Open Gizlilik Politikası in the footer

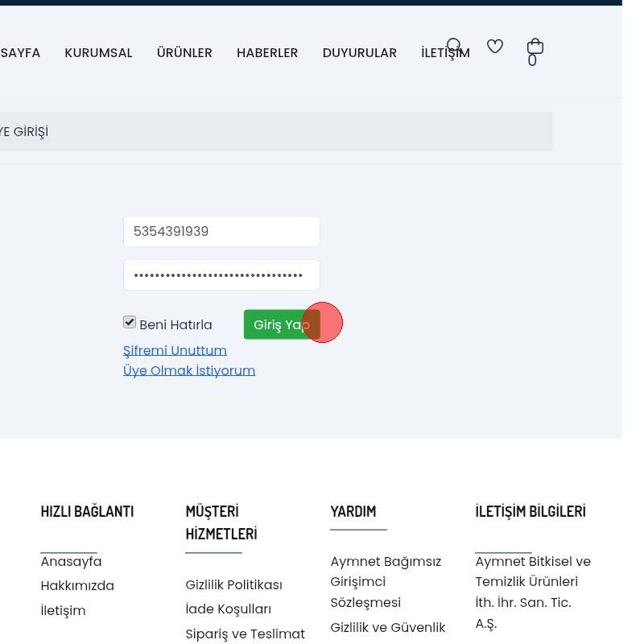tap(233, 585)
